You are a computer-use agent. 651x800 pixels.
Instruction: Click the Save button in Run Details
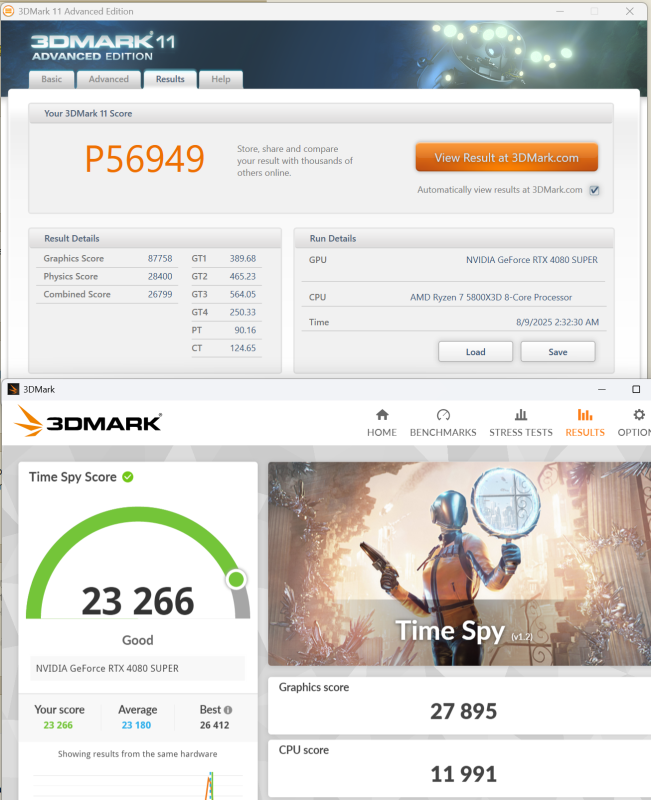point(558,352)
